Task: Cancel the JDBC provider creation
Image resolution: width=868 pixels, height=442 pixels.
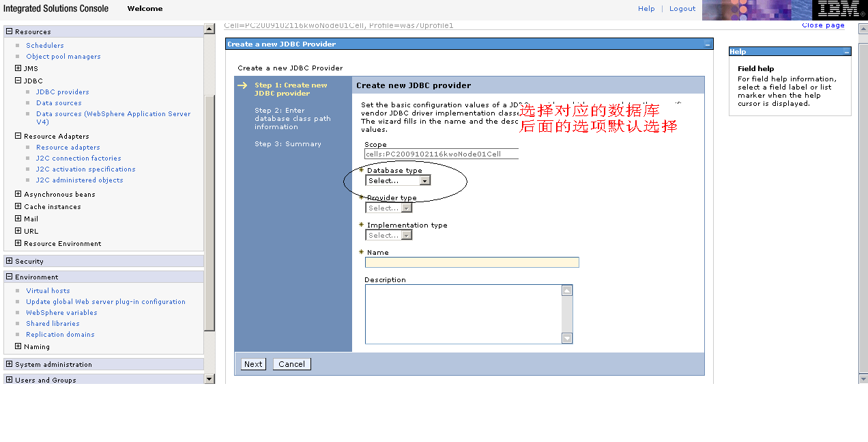Action: (291, 363)
